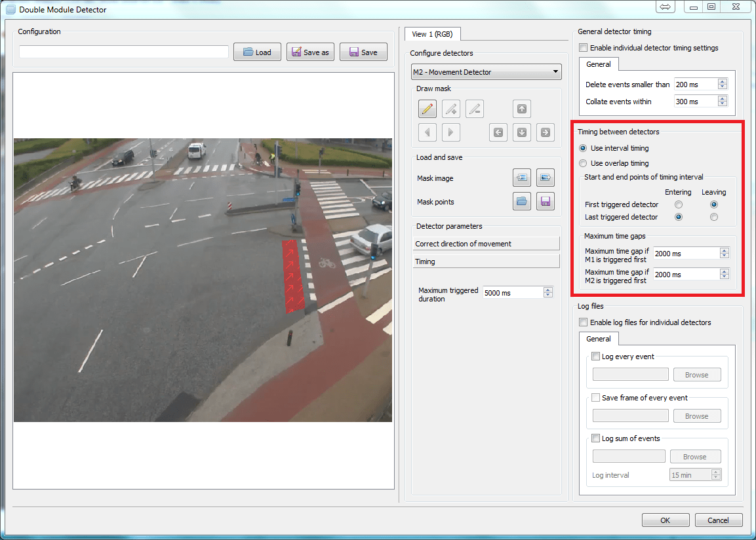This screenshot has width=756, height=540.
Task: Save mask points with floppy icon
Action: [546, 201]
